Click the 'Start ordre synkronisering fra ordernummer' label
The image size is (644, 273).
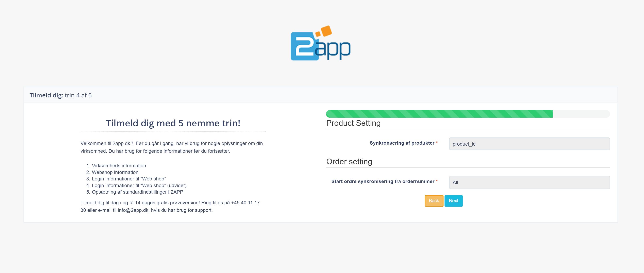(x=383, y=181)
